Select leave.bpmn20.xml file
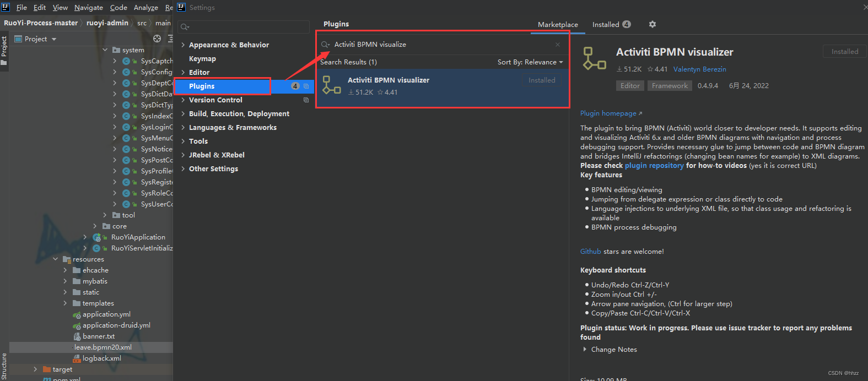This screenshot has height=381, width=868. (103, 347)
